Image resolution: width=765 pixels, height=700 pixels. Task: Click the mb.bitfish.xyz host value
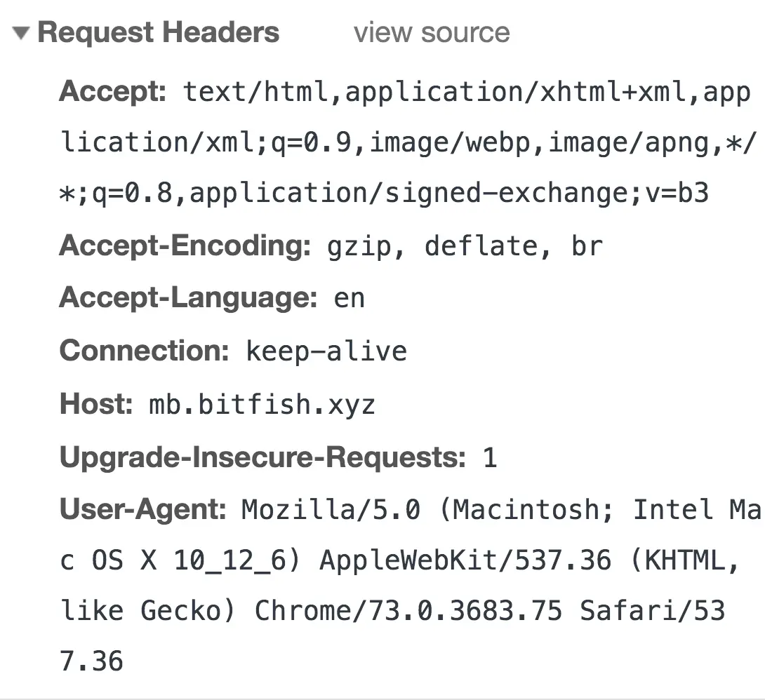(262, 404)
